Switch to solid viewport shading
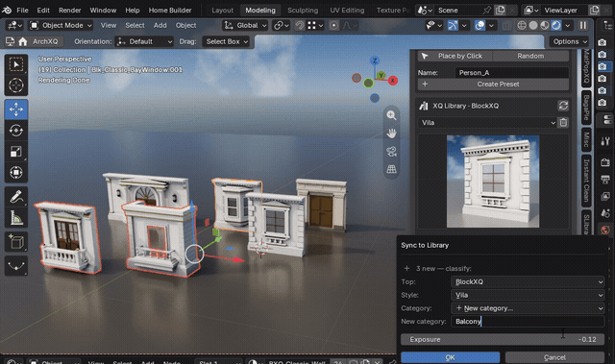This screenshot has height=364, width=615. [x=533, y=26]
